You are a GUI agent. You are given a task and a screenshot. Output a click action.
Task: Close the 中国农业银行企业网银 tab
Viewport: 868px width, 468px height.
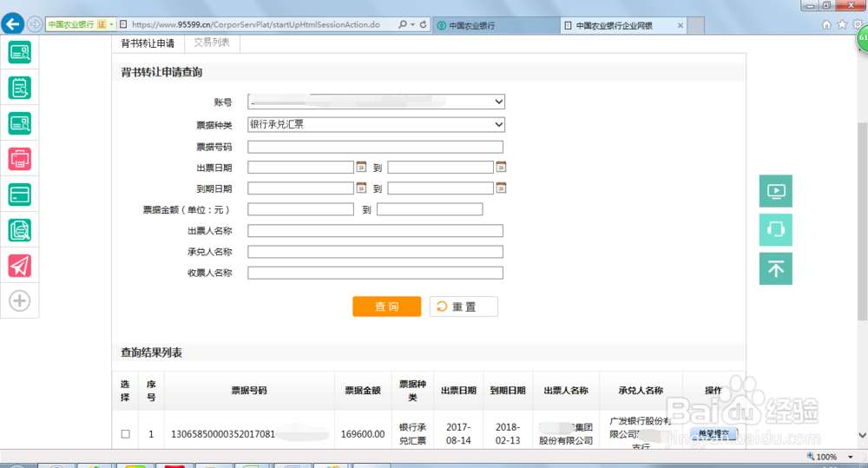(x=681, y=25)
